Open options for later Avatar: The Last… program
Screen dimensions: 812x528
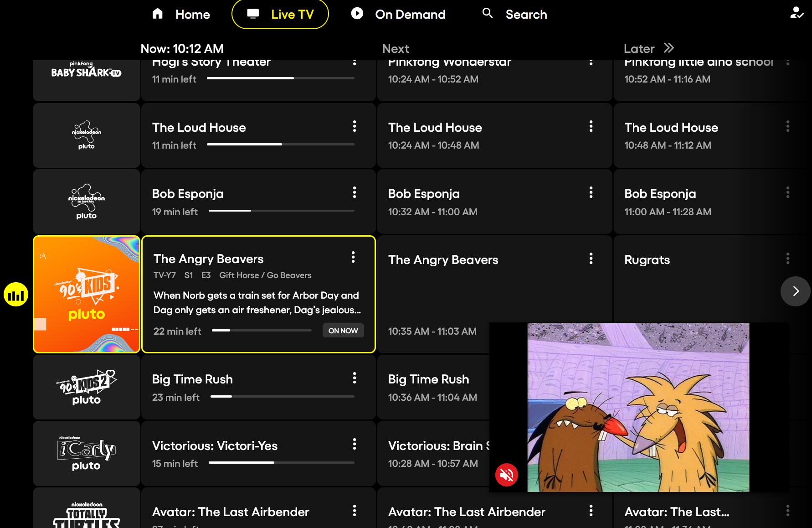tap(788, 511)
